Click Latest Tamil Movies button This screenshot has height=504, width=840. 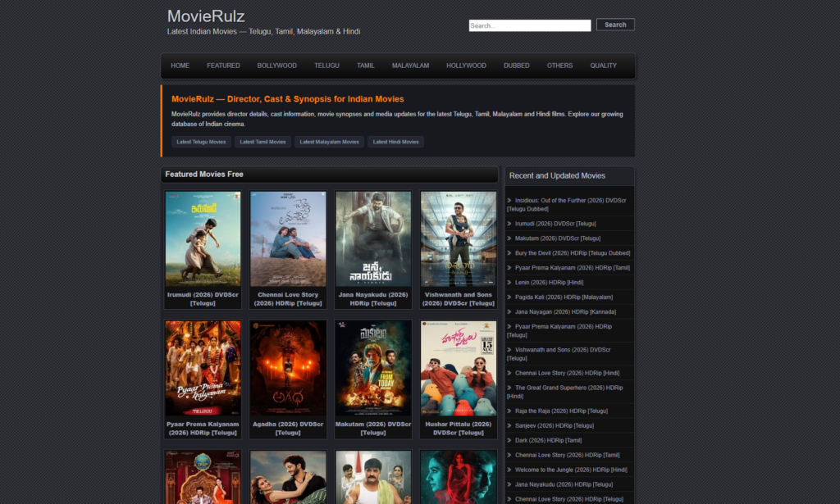click(262, 142)
